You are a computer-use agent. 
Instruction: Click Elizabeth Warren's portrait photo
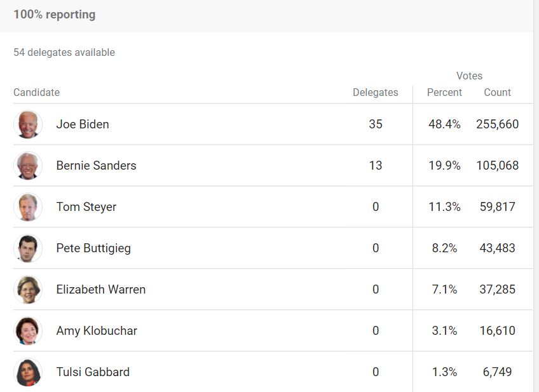coord(28,289)
